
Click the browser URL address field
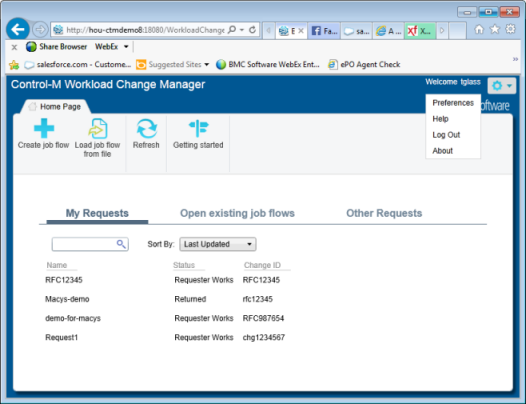(x=145, y=30)
